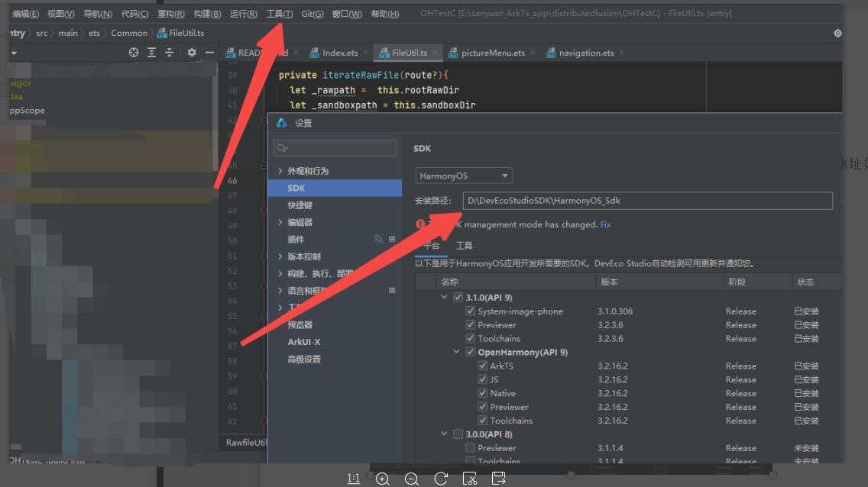Click the 安装路径 SDK path field
Screen dimensions: 868x487
648,201
